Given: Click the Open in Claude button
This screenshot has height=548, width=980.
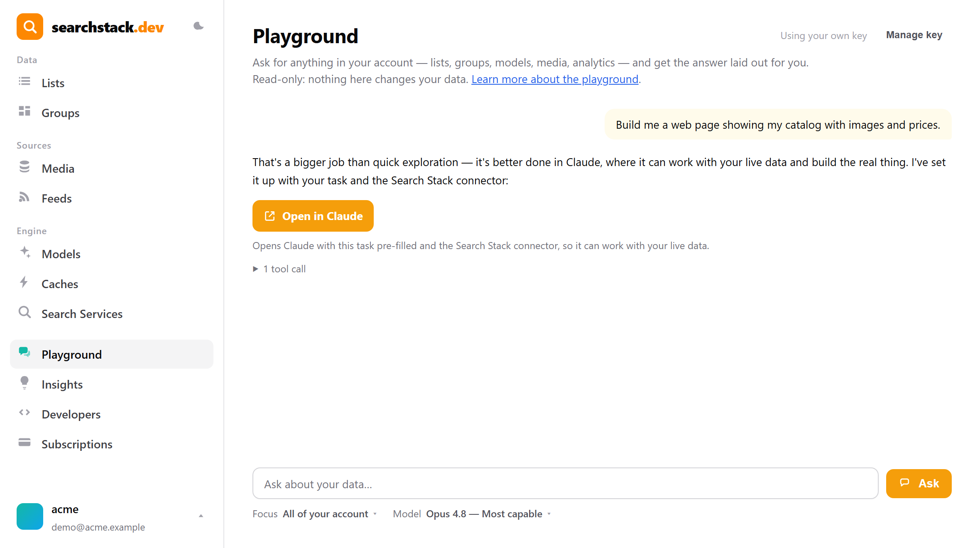Looking at the screenshot, I should [313, 216].
